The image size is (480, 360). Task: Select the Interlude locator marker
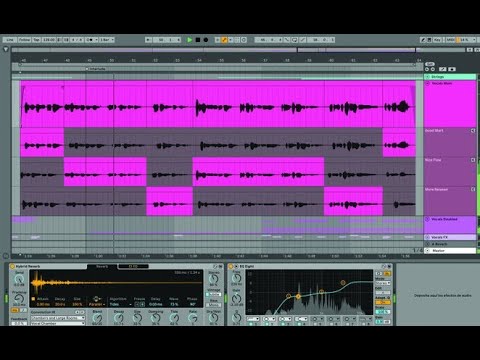(97, 69)
